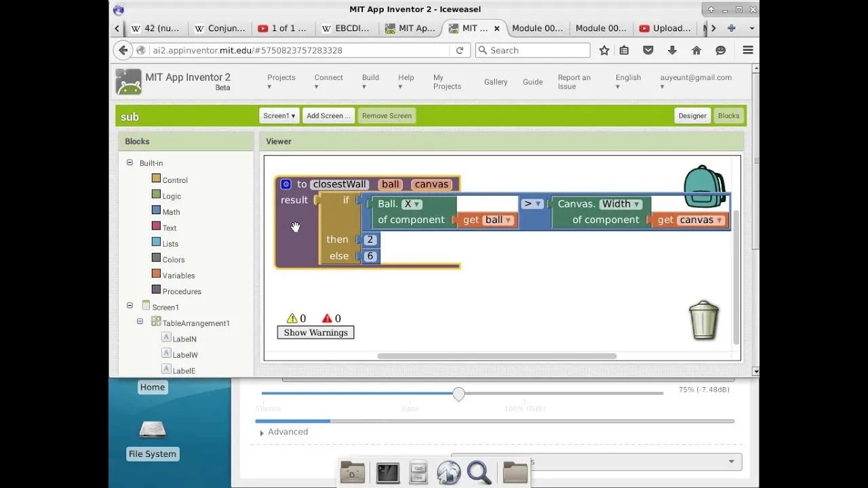Collapse the TableArrangement1 tree node
Viewport: 868px width, 488px height.
(x=140, y=322)
